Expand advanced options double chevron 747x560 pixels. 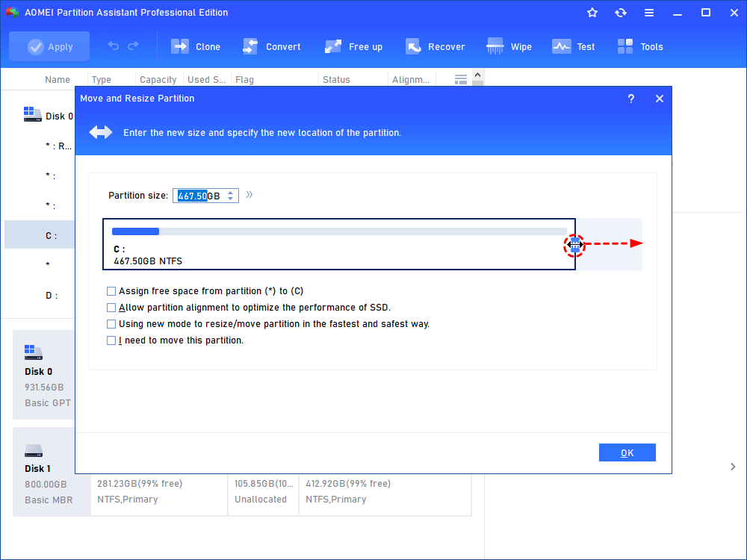click(x=249, y=195)
